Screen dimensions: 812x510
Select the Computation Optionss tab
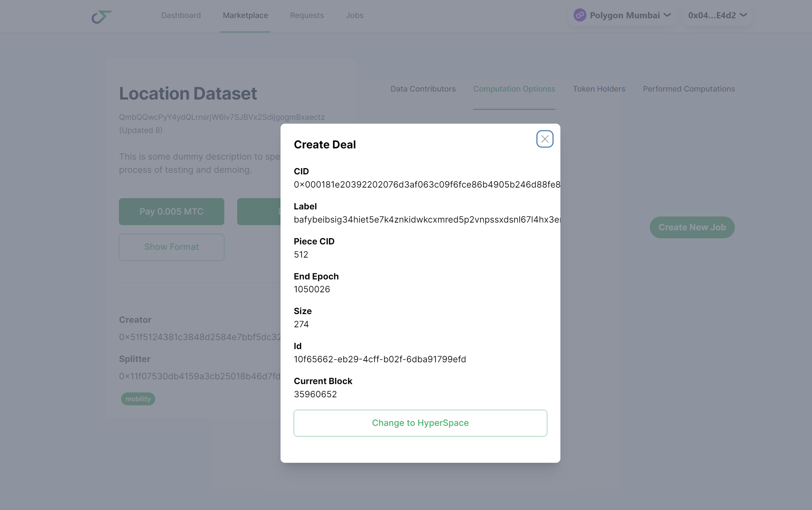pos(514,89)
